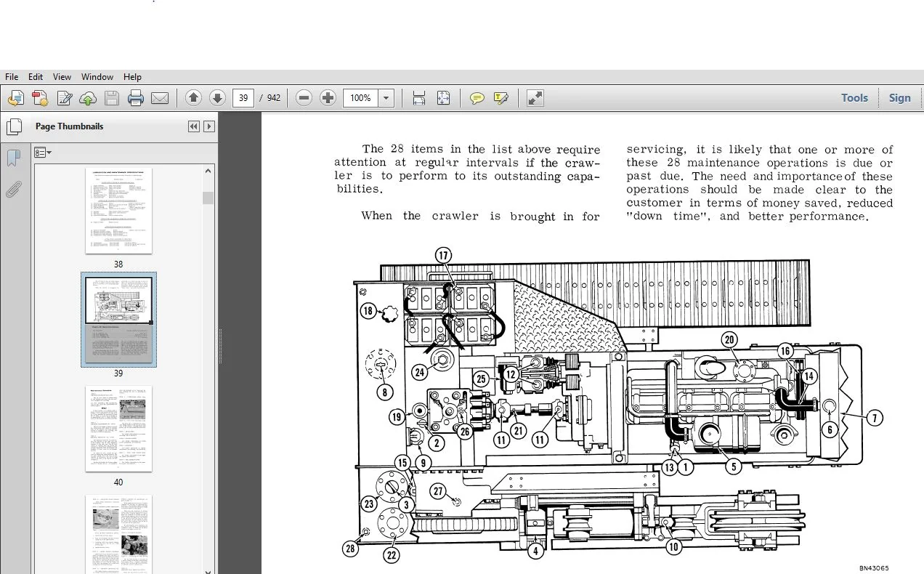Viewport: 924px width, 574px height.
Task: Click the page number field showing 39
Action: pos(243,98)
